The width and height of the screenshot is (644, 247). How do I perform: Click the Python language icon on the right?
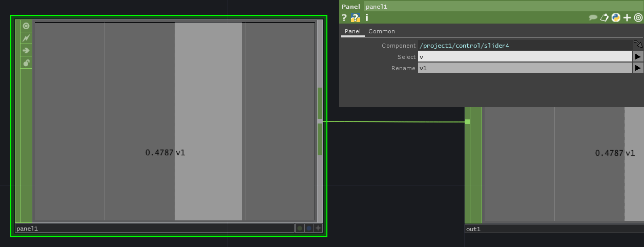pos(616,18)
